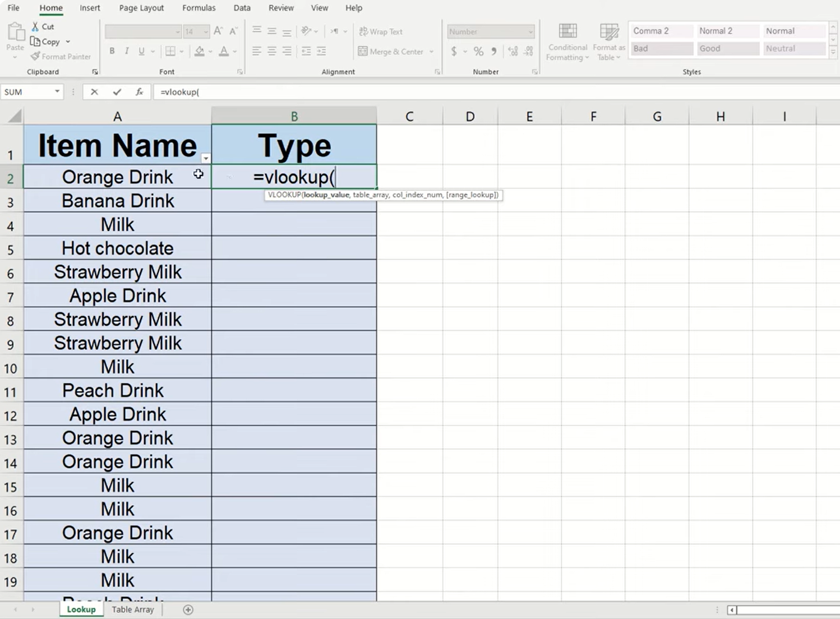
Task: Increase font size with the larger A
Action: click(x=218, y=31)
